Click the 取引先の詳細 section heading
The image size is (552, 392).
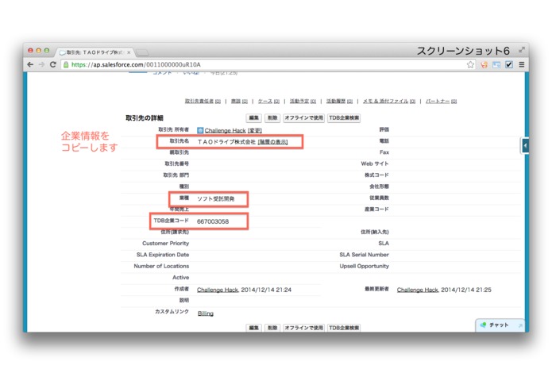point(145,117)
